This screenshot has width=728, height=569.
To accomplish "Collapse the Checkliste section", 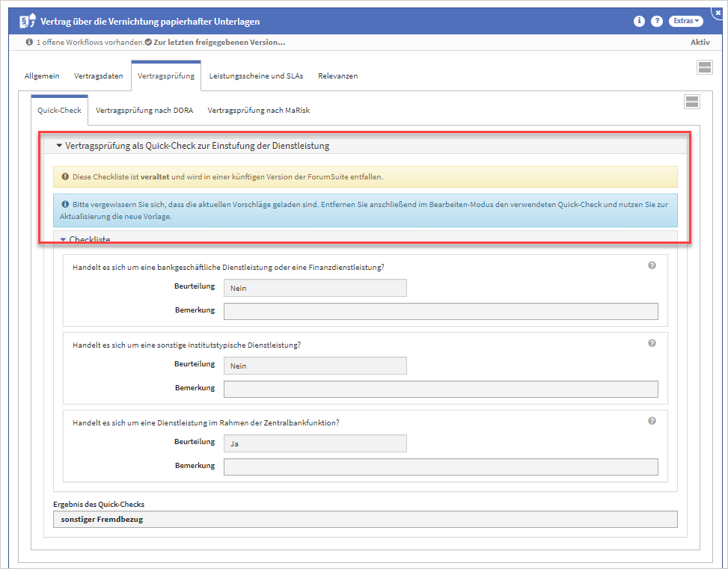I will pyautogui.click(x=64, y=239).
